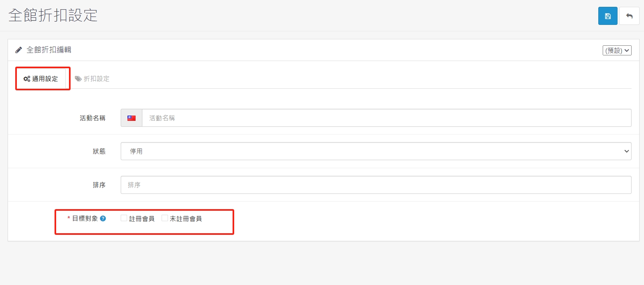The height and width of the screenshot is (285, 644).
Task: Click the 全館折扣設定 page title
Action: click(x=53, y=15)
